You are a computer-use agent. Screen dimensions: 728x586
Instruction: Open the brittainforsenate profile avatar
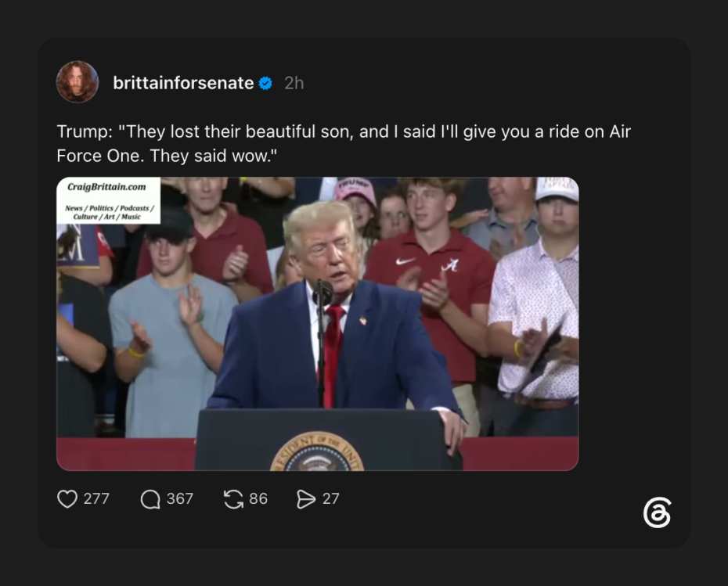coord(77,81)
